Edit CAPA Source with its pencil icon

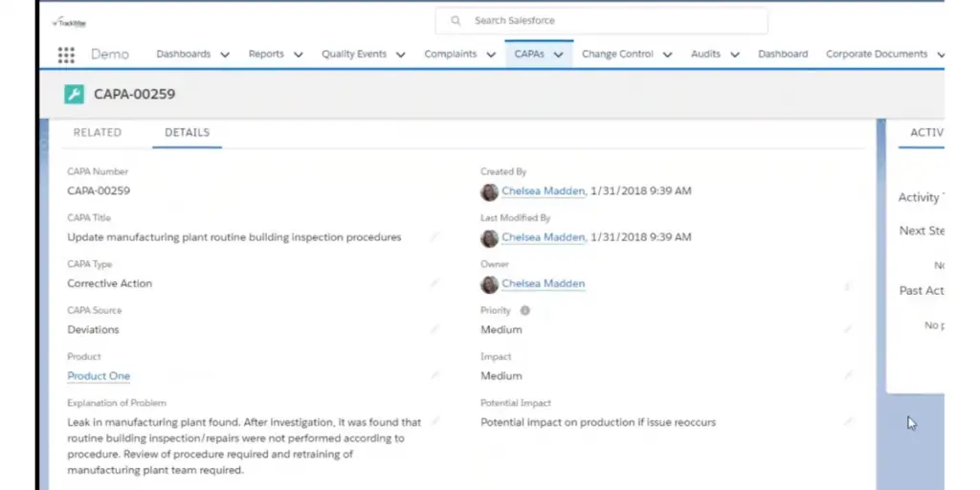tap(435, 329)
